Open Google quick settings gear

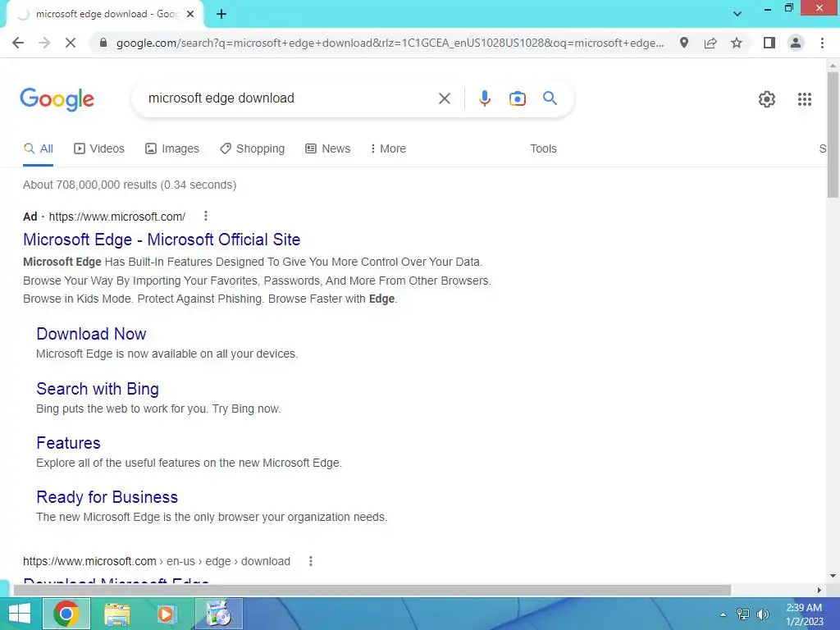pos(767,99)
